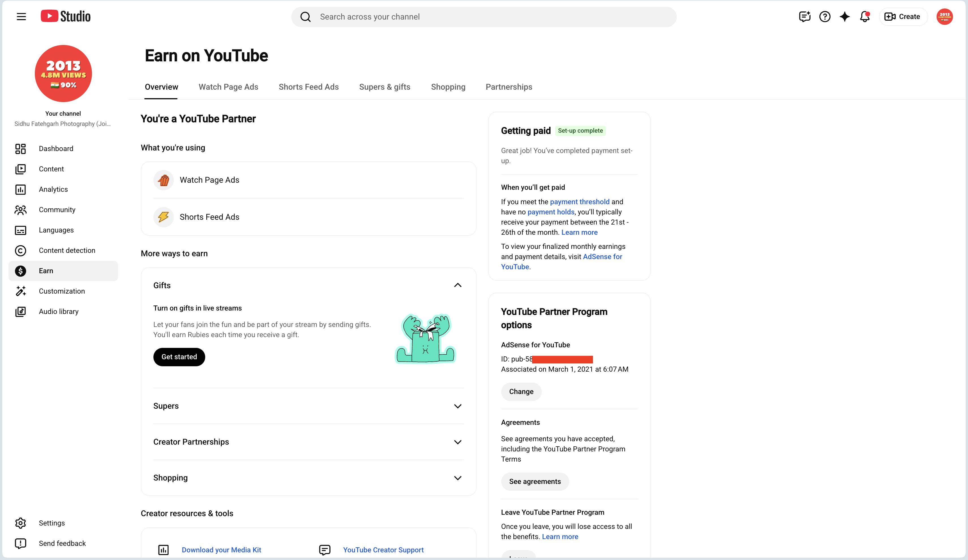Click the Watch Page Ads row
Screen dimensions: 968x560
point(309,180)
